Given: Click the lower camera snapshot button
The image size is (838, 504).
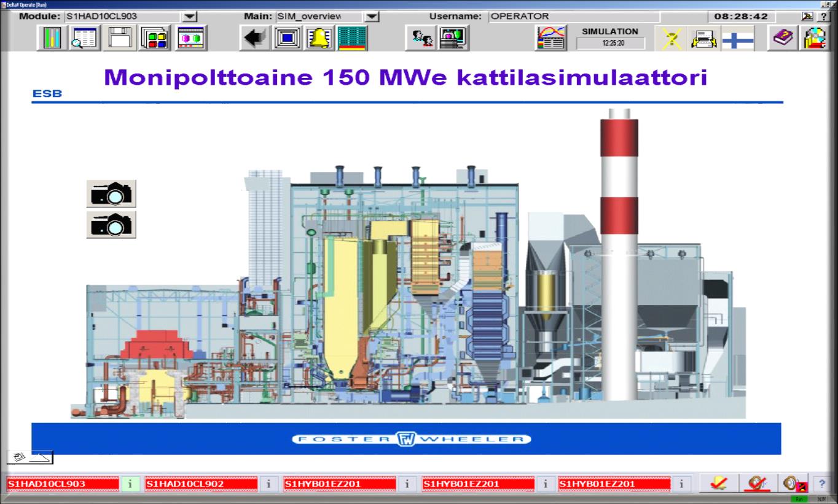Looking at the screenshot, I should 111,225.
